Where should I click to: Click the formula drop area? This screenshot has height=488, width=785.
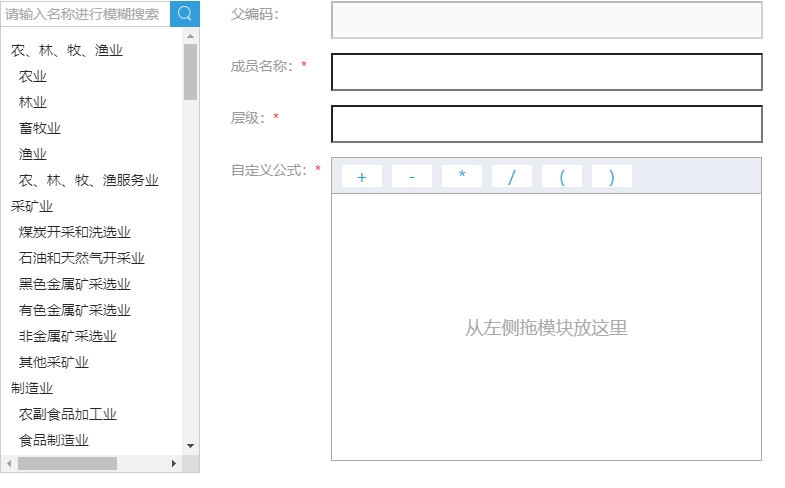[546, 327]
